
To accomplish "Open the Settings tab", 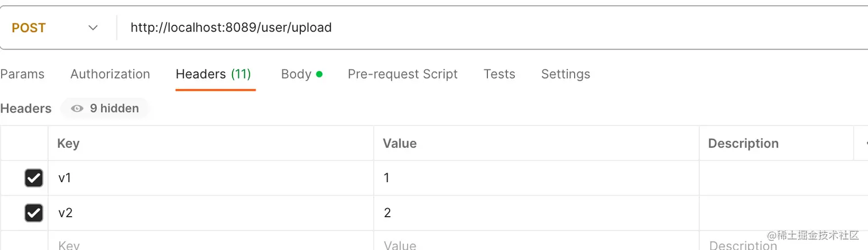I will pos(565,74).
